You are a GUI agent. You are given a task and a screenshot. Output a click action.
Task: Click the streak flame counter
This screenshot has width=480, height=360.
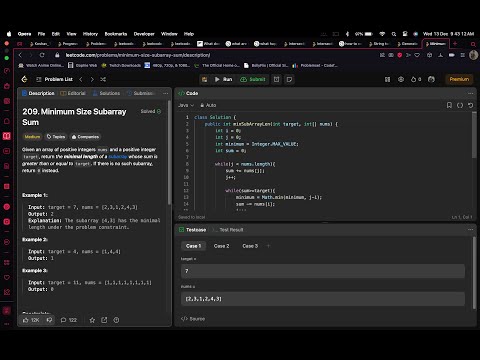416,79
